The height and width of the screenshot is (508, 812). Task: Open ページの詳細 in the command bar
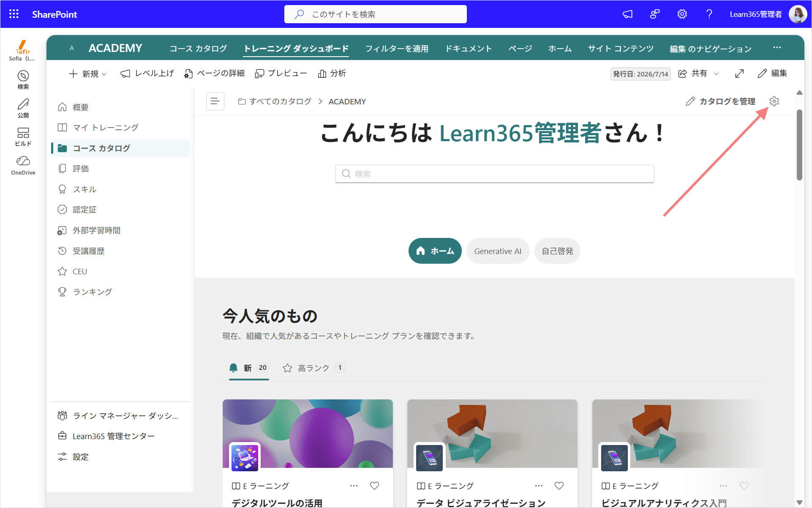[x=214, y=74]
